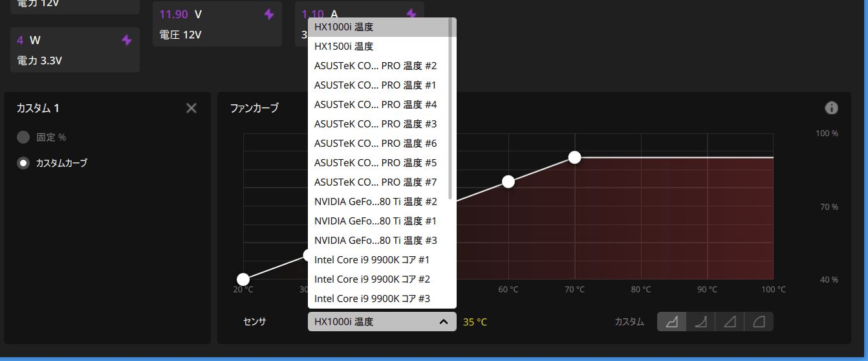Select NVIDIA GeFo...80 Ti 温度 #2
Image resolution: width=868 pixels, height=361 pixels.
(x=380, y=202)
